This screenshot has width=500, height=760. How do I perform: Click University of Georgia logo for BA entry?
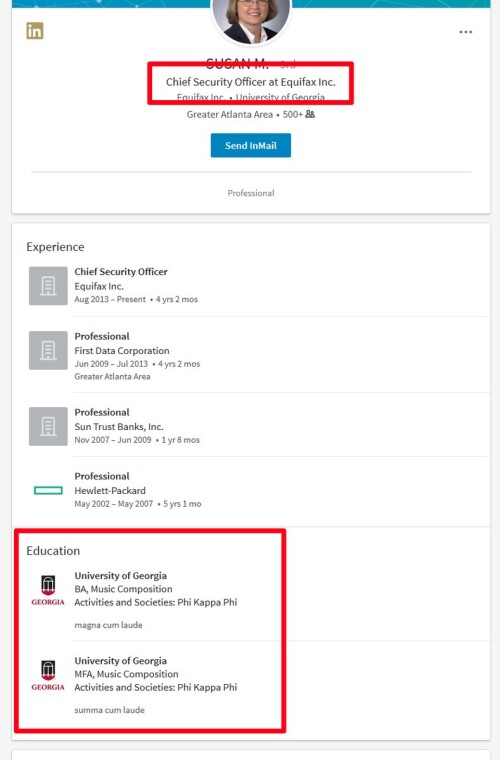pos(48,590)
